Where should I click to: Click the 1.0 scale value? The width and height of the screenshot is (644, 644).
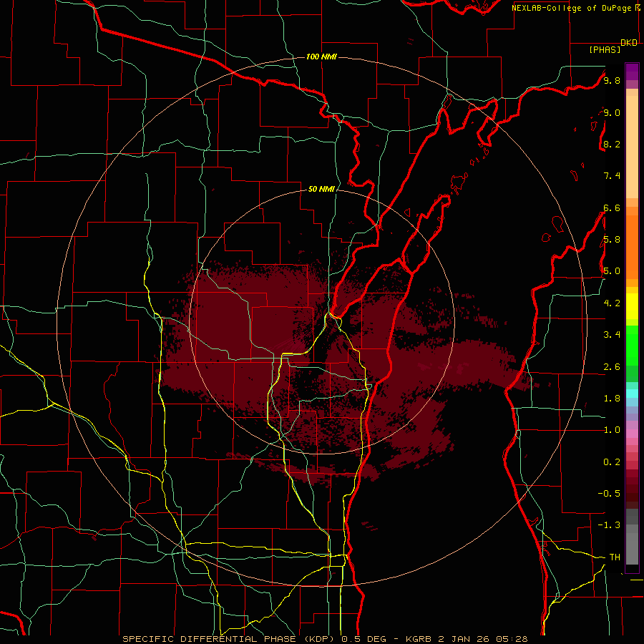[x=612, y=430]
